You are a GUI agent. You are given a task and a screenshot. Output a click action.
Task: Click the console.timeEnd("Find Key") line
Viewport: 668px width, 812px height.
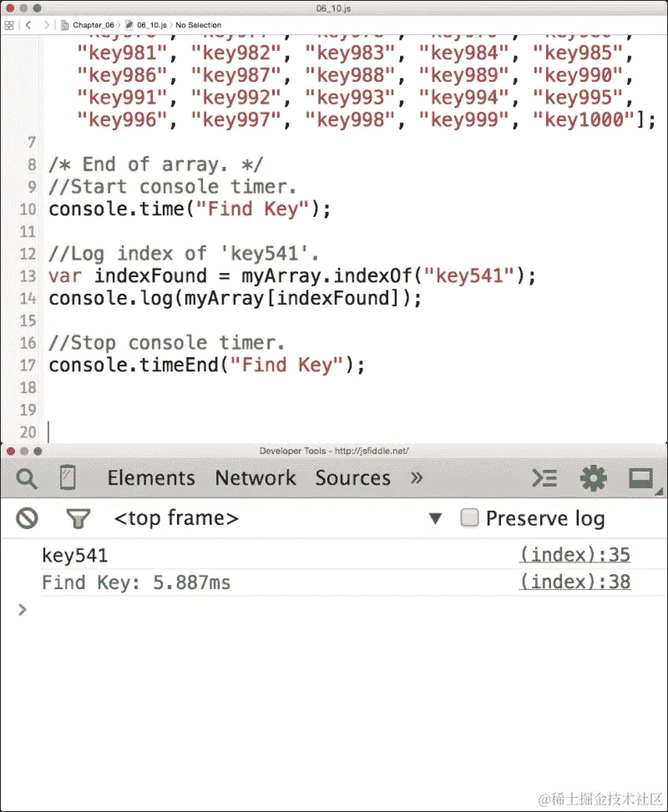(x=207, y=365)
